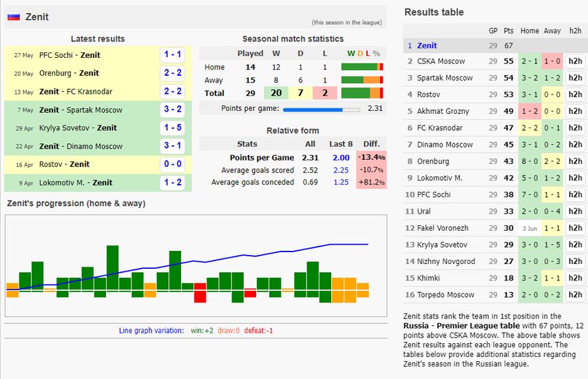Click the 1 - 5 score of Krylya Sovetov - Zenit

pyautogui.click(x=173, y=127)
